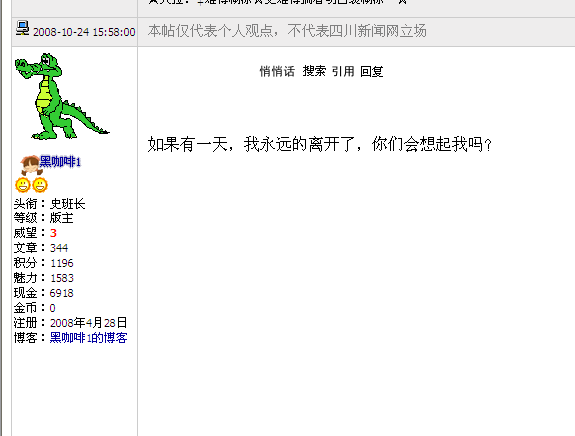Open the 黑咖啡1的博客 blog link
The height and width of the screenshot is (436, 575).
(x=88, y=338)
